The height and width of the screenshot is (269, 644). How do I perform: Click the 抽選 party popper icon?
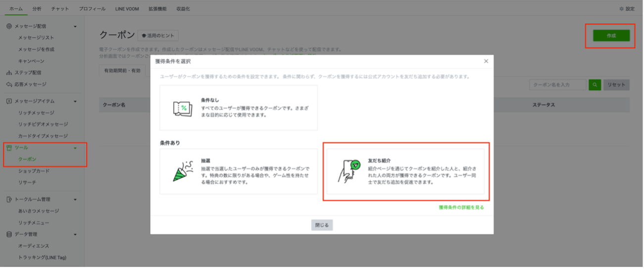(x=183, y=171)
